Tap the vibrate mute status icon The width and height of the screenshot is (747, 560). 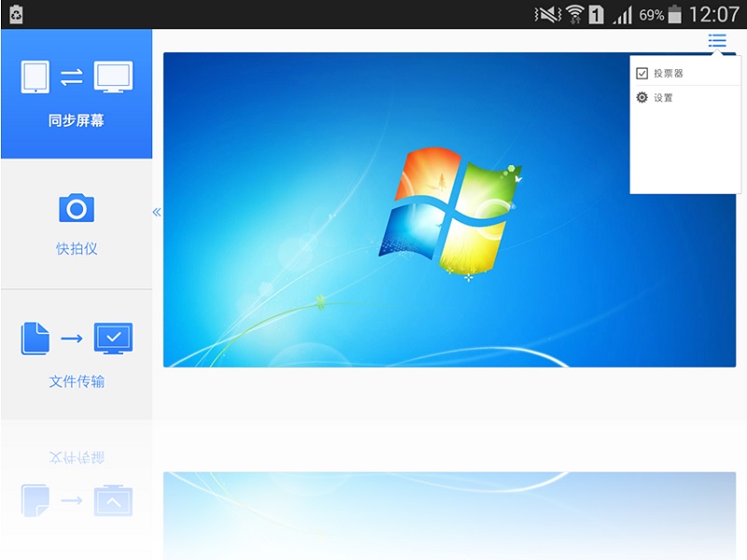point(546,15)
